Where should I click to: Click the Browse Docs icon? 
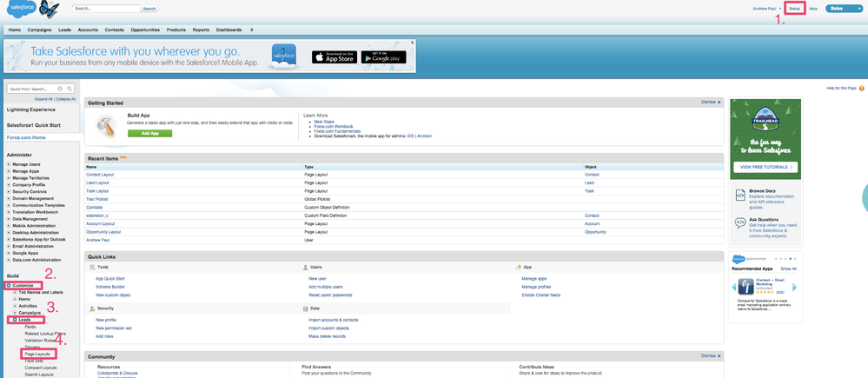point(740,196)
